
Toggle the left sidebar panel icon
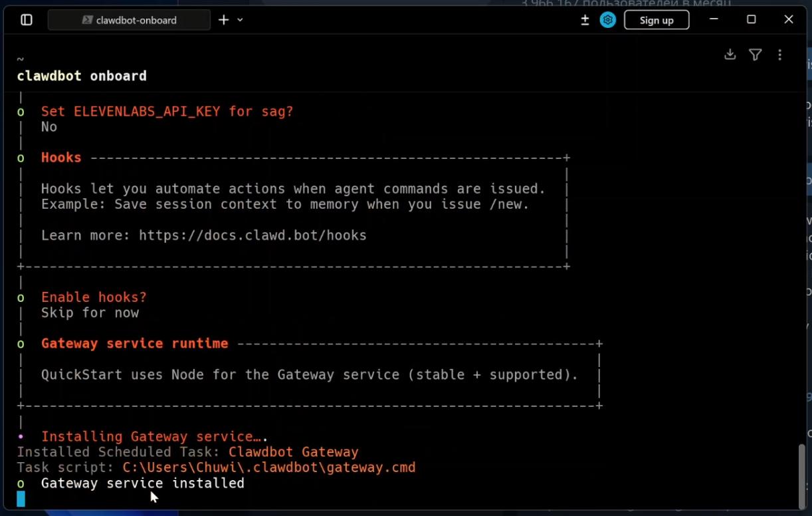click(x=27, y=20)
